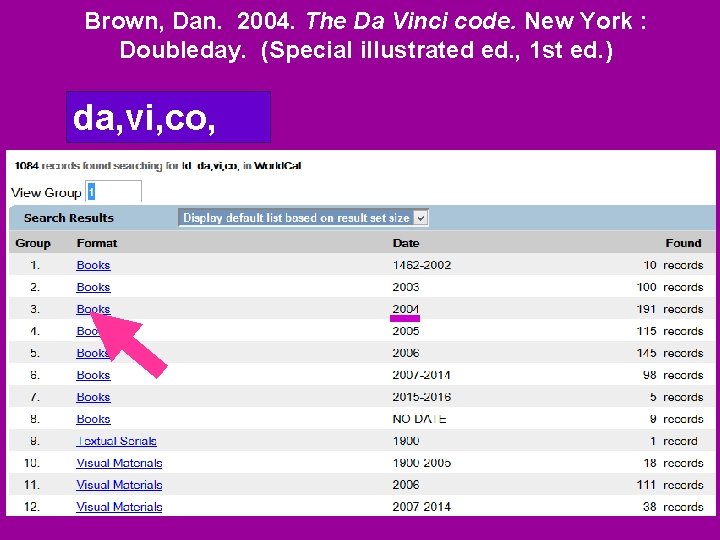
Task: Open Visual Materials link for 2007-2014
Action: (119, 507)
